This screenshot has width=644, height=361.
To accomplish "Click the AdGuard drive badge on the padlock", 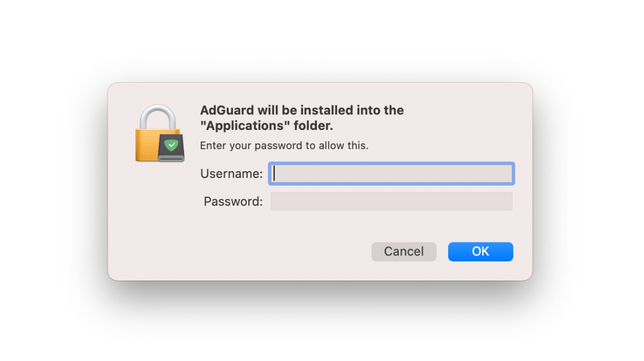I will point(172,147).
